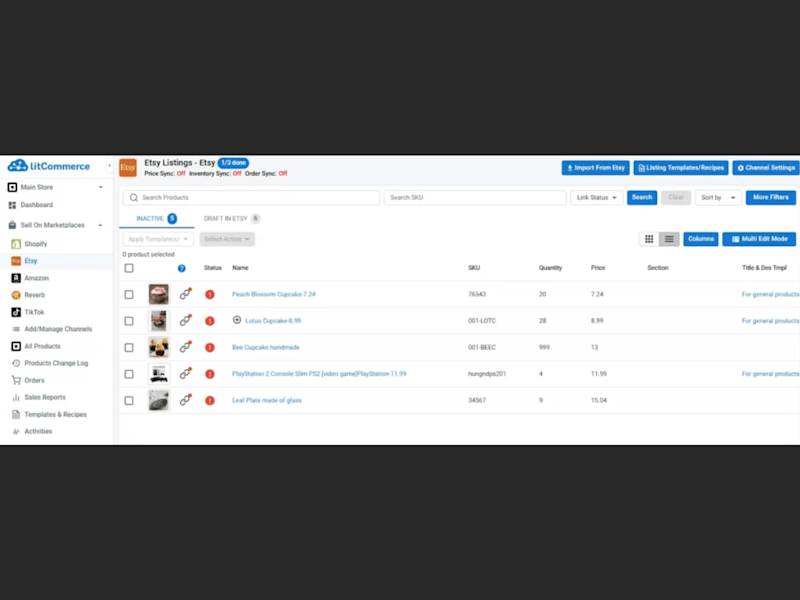The width and height of the screenshot is (800, 600).
Task: Click link icon for Leaf Plate row
Action: (x=185, y=400)
